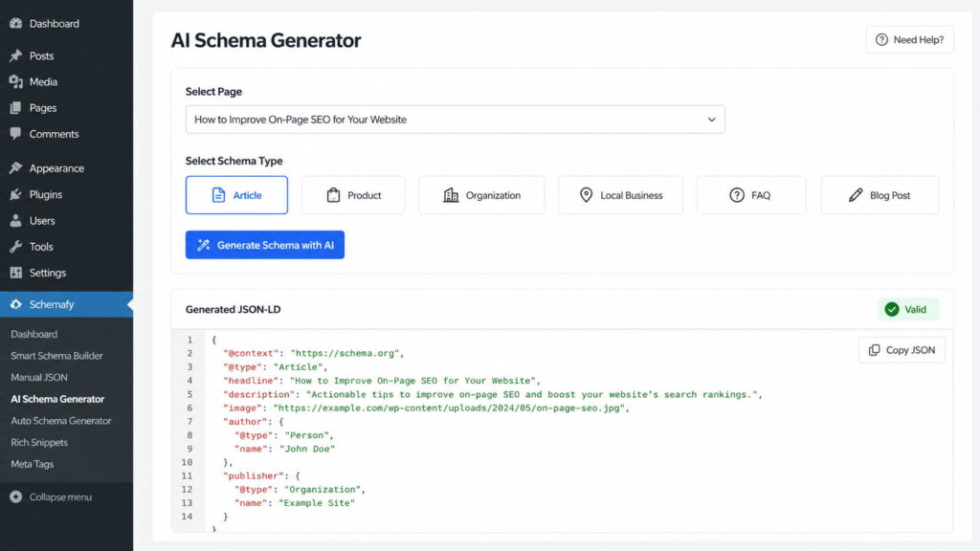The height and width of the screenshot is (551, 980).
Task: Click the magic wand icon on Generate button
Action: pyautogui.click(x=204, y=245)
